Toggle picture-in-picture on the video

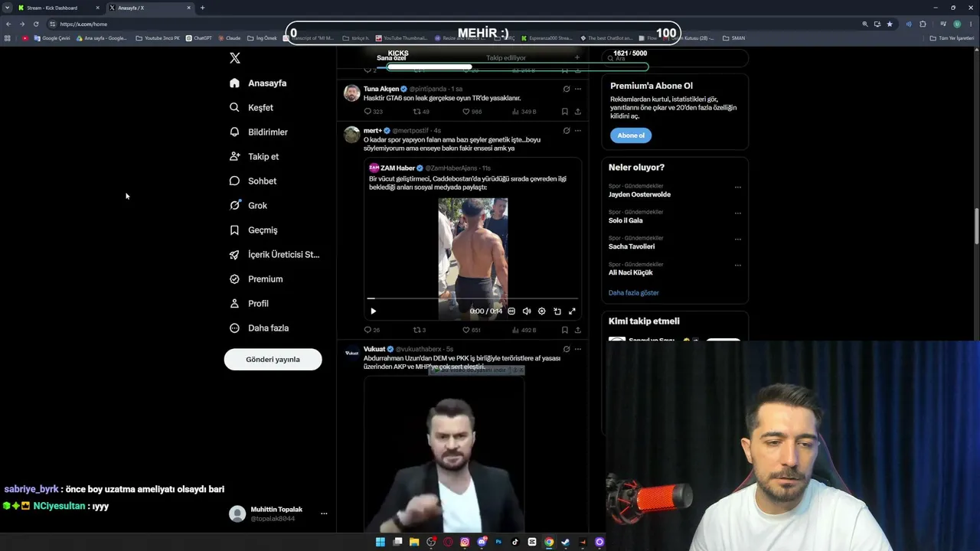coord(557,311)
